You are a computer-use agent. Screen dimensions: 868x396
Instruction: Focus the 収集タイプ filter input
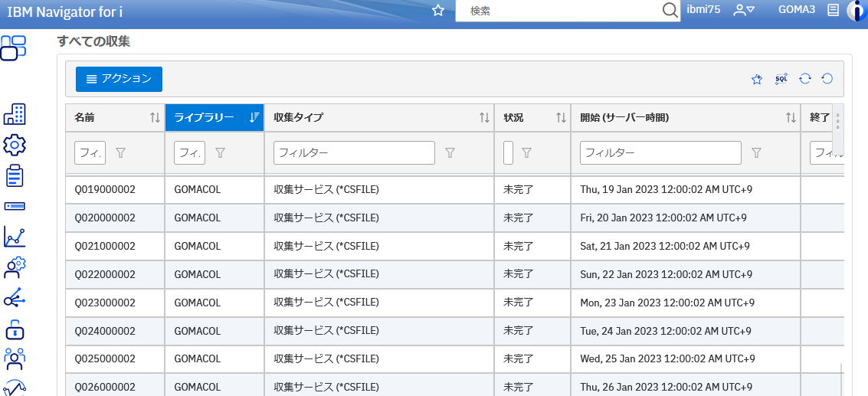pyautogui.click(x=354, y=153)
